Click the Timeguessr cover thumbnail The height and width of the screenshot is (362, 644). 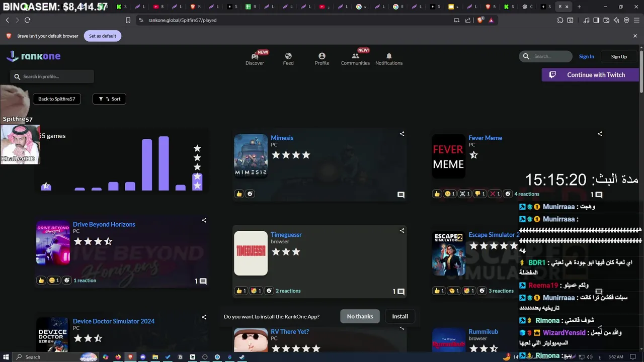click(x=251, y=253)
